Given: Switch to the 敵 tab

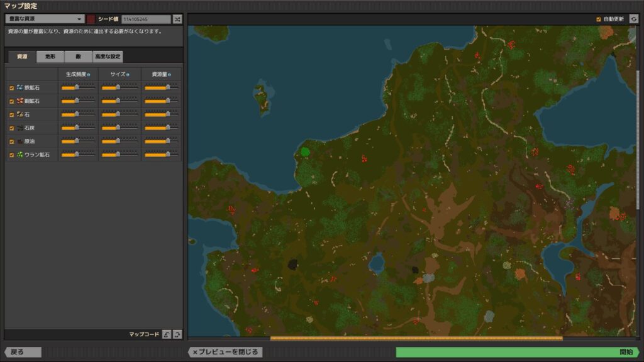Looking at the screenshot, I should click(x=78, y=57).
